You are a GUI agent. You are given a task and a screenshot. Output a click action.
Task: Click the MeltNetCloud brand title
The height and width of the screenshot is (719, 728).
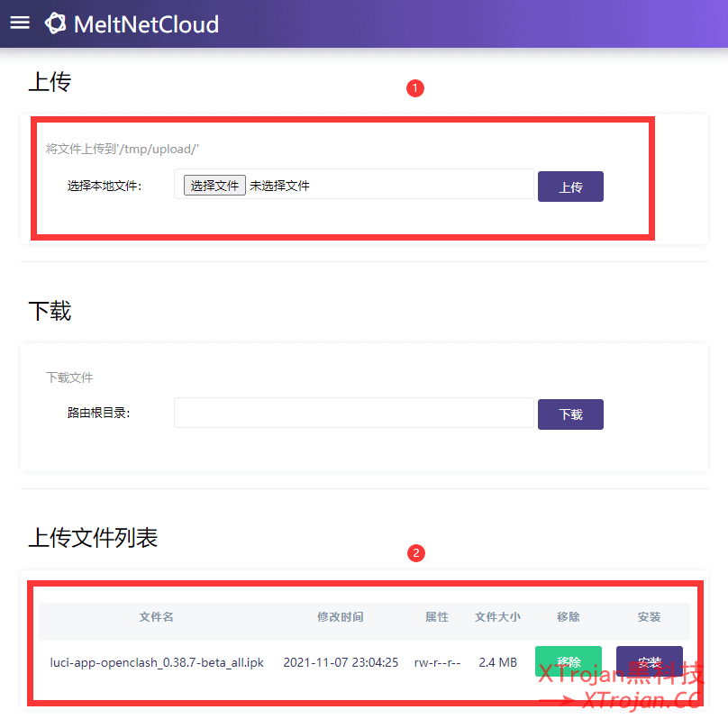pos(146,23)
